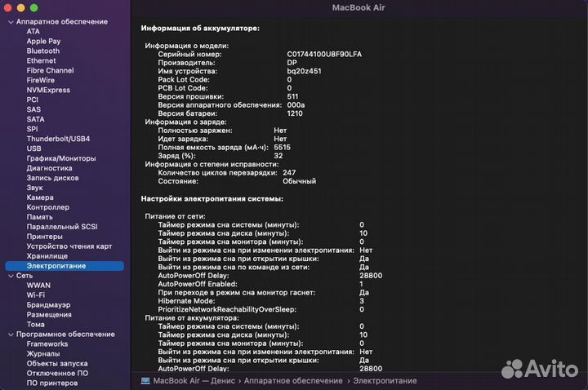This screenshot has width=588, height=390.
Task: Click the hardware version value 000a
Action: [x=296, y=105]
